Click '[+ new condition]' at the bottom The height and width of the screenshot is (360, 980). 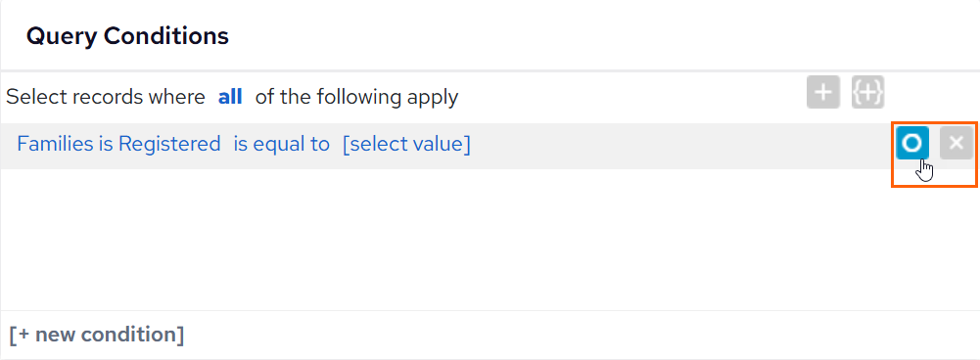pyautogui.click(x=97, y=335)
